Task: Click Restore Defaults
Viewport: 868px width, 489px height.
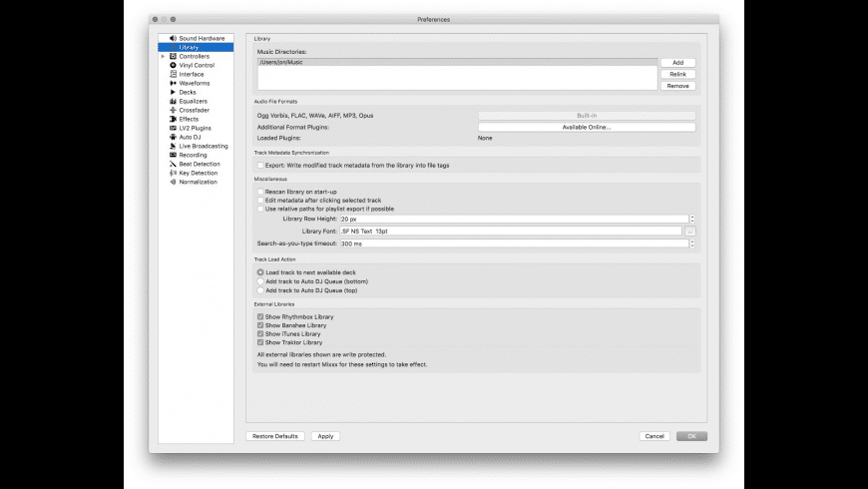Action: [275, 436]
